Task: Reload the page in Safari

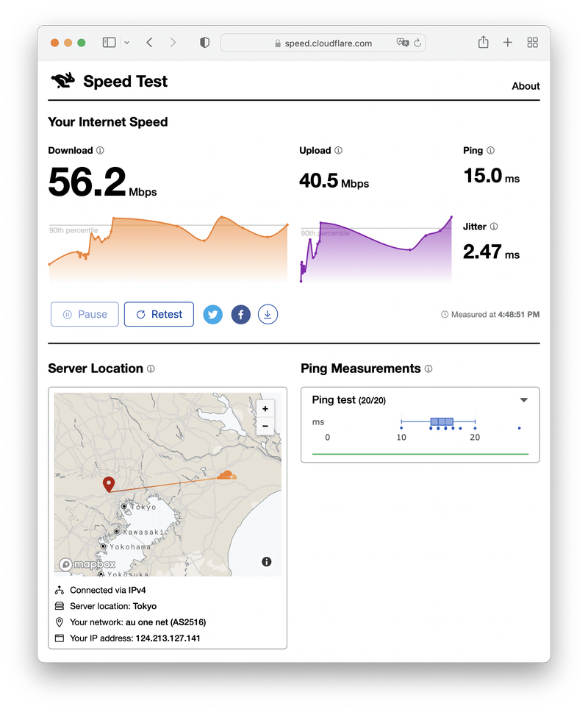Action: tap(418, 43)
